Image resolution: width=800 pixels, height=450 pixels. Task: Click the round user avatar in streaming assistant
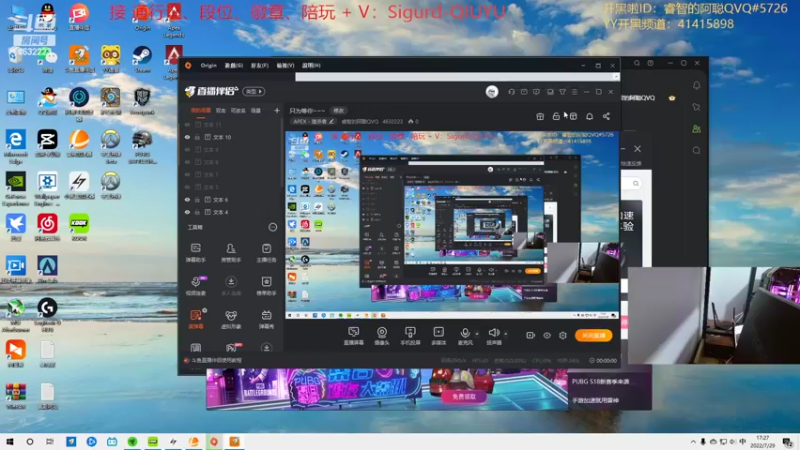tap(492, 91)
